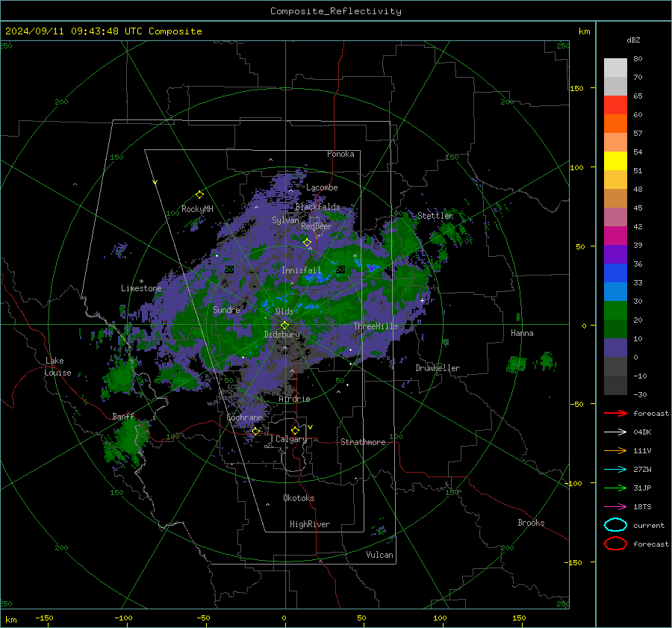Screen dimensions: 672x628
Task: Select the dark gray -30 to -10 swatch
Action: [x=615, y=385]
